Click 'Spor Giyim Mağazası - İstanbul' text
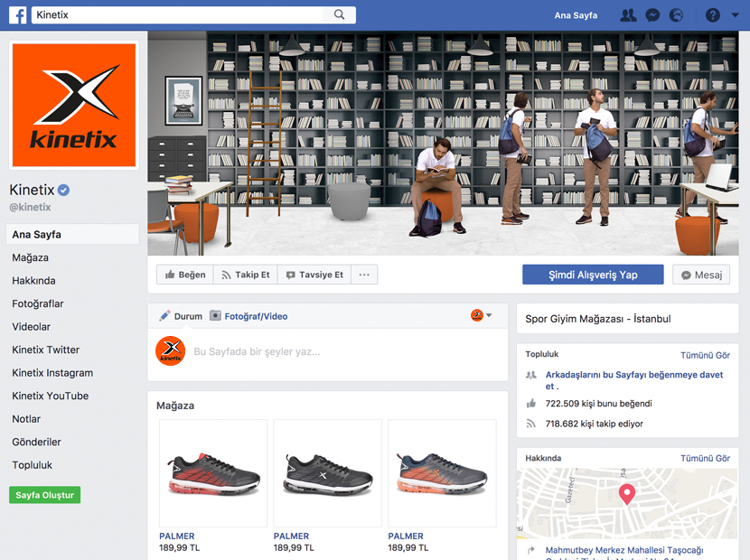This screenshot has height=560, width=750. point(598,319)
